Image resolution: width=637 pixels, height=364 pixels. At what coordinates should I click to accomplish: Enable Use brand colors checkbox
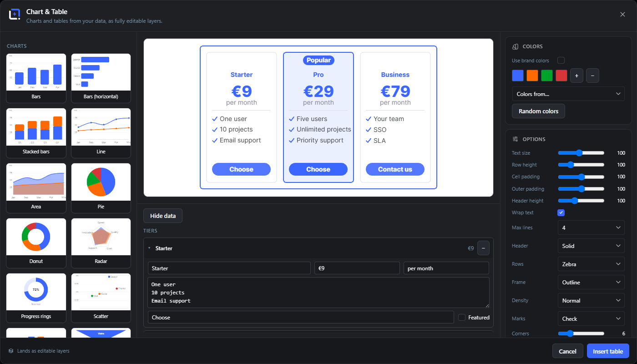[561, 61]
